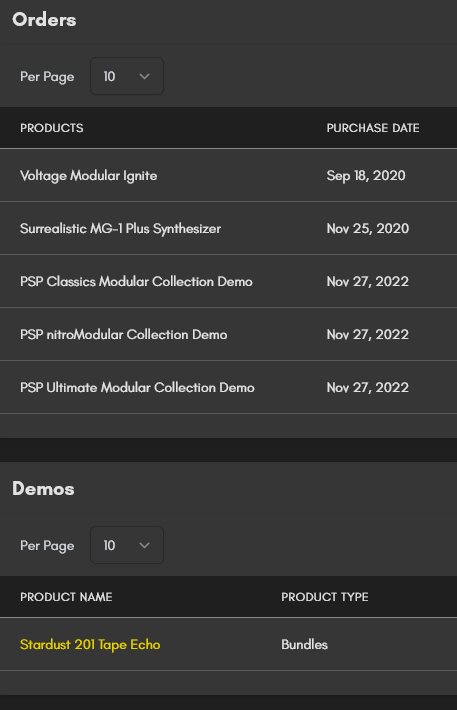Screen dimensions: 457x710
Task: Click PSP Ultimate row's Nov 27, 2022 date
Action: coord(368,388)
